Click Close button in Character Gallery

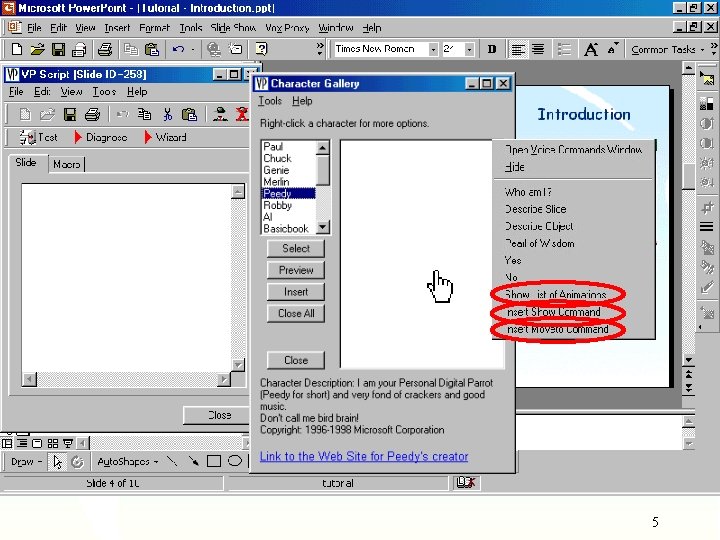(296, 360)
